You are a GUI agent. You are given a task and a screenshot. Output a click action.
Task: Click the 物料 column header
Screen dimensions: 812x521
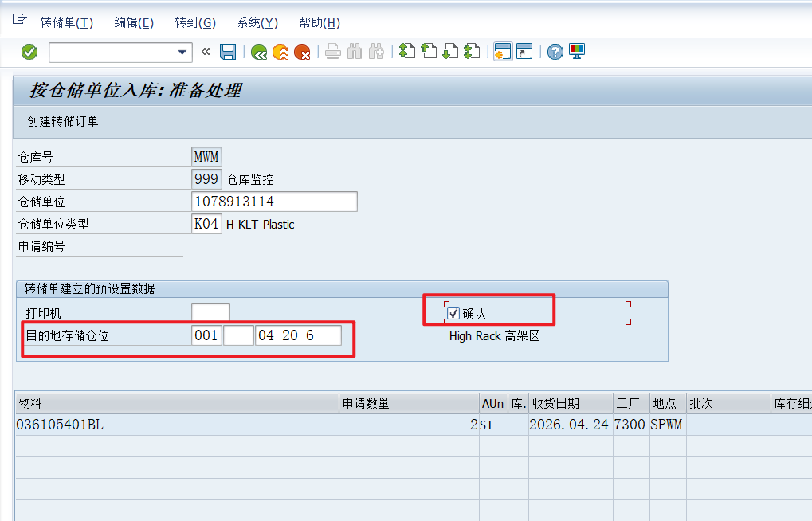click(177, 403)
